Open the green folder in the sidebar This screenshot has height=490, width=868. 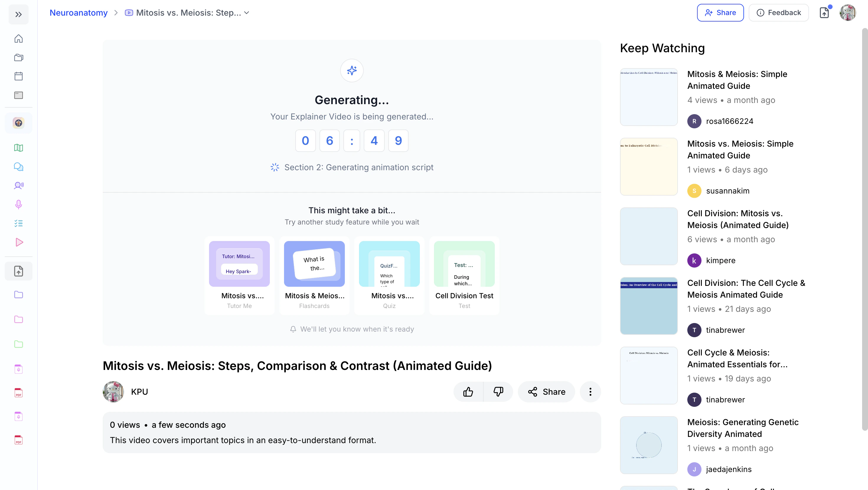tap(19, 344)
